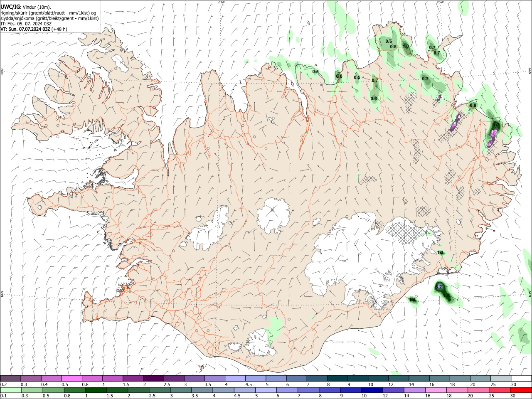
Task: Click the 'VT: Sun. 07.07.2024 03Z (+48 h)' line
Action: click(x=34, y=29)
